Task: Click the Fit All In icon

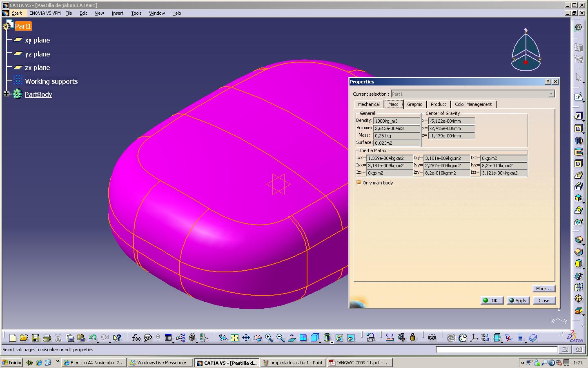Action: pos(234,338)
